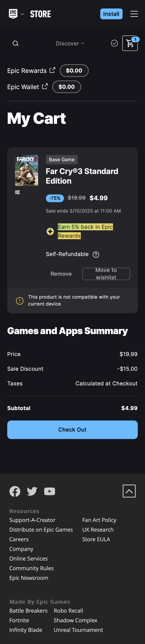Click the verified check icon near Discover
The image size is (145, 644).
tap(114, 43)
